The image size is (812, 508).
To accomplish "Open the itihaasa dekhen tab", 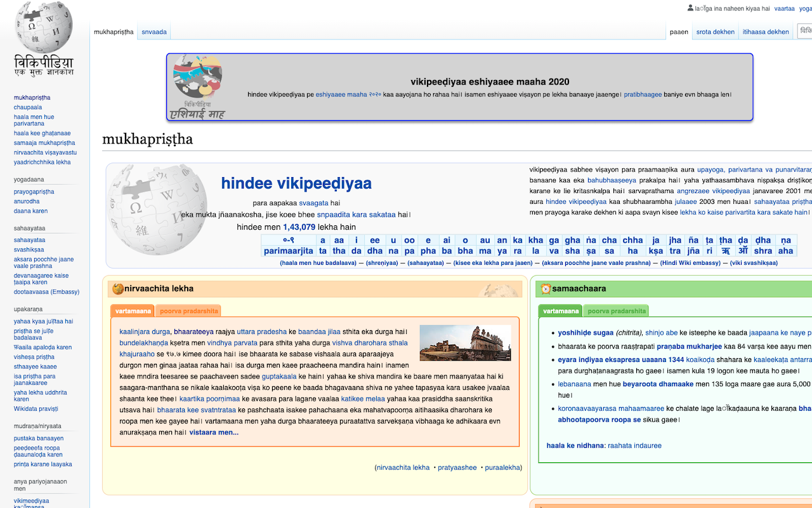I will coord(766,32).
